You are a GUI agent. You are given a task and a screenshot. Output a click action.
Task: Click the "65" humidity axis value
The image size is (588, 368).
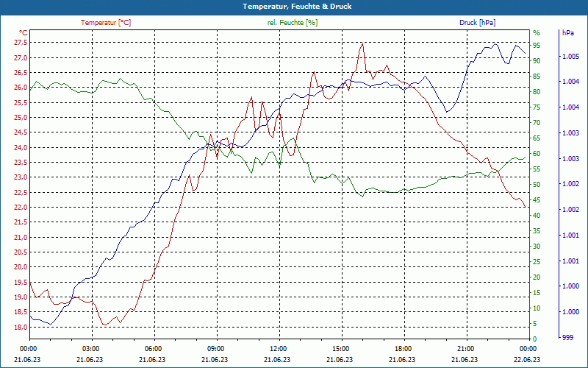click(x=537, y=138)
